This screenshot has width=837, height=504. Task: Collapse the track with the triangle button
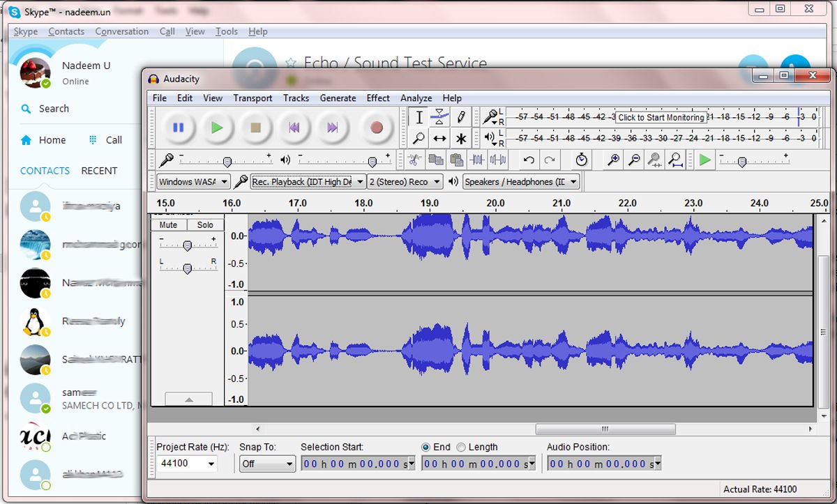[188, 399]
